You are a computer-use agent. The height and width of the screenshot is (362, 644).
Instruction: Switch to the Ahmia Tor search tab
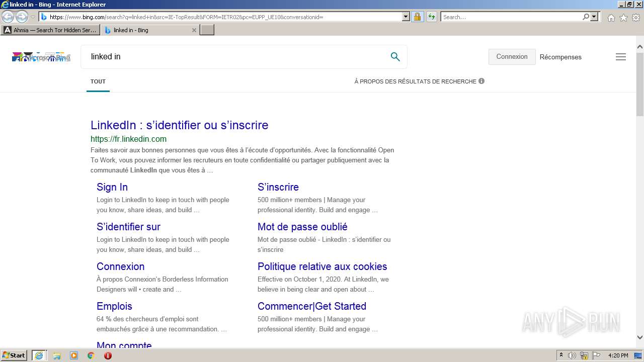(50, 30)
